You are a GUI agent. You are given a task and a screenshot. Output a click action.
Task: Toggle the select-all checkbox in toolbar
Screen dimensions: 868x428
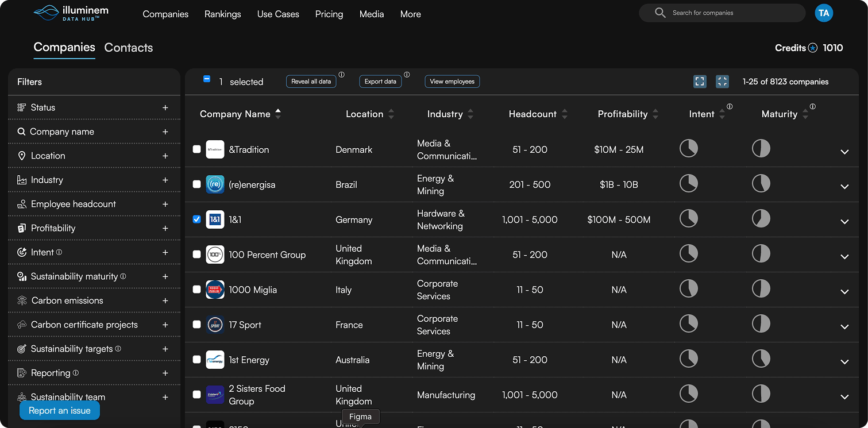coord(207,79)
